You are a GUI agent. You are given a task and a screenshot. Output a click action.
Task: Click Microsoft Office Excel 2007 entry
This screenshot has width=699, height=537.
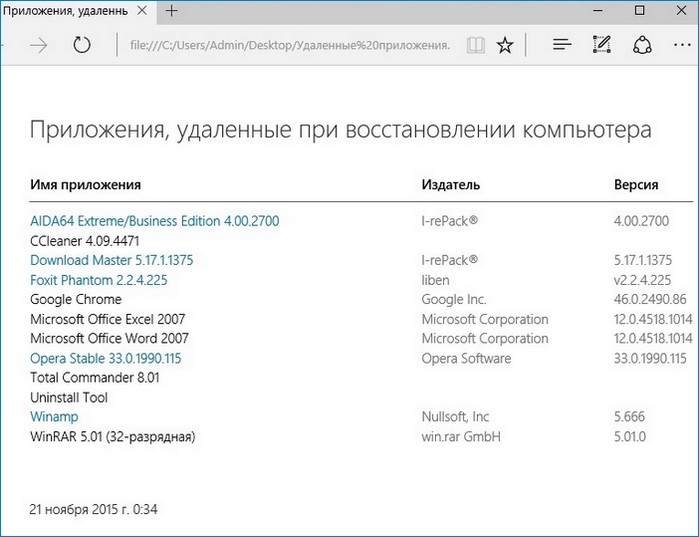(107, 319)
